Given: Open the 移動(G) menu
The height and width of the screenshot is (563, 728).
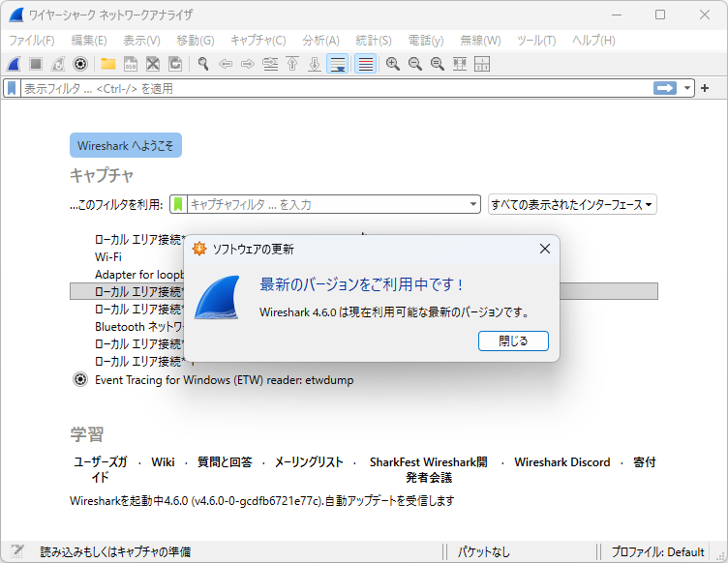Looking at the screenshot, I should (196, 41).
